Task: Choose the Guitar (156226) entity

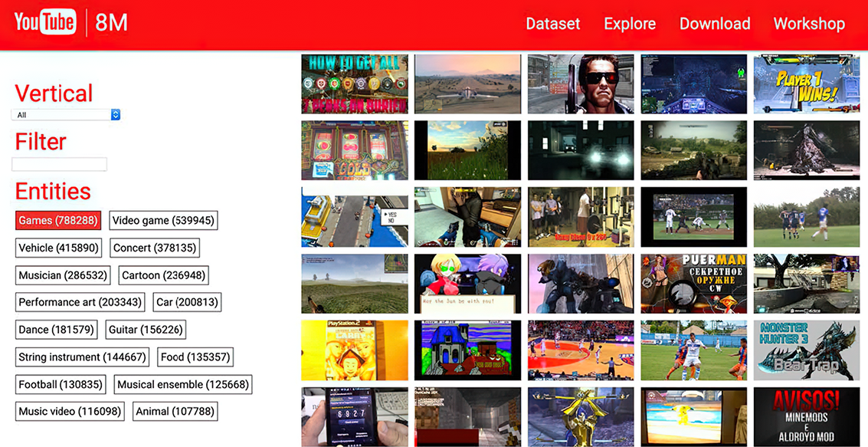Action: (146, 330)
